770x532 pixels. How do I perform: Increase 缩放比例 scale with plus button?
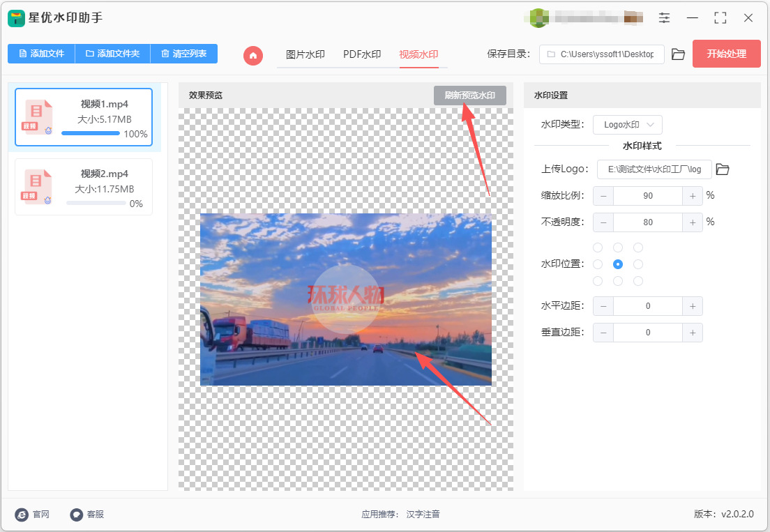693,196
